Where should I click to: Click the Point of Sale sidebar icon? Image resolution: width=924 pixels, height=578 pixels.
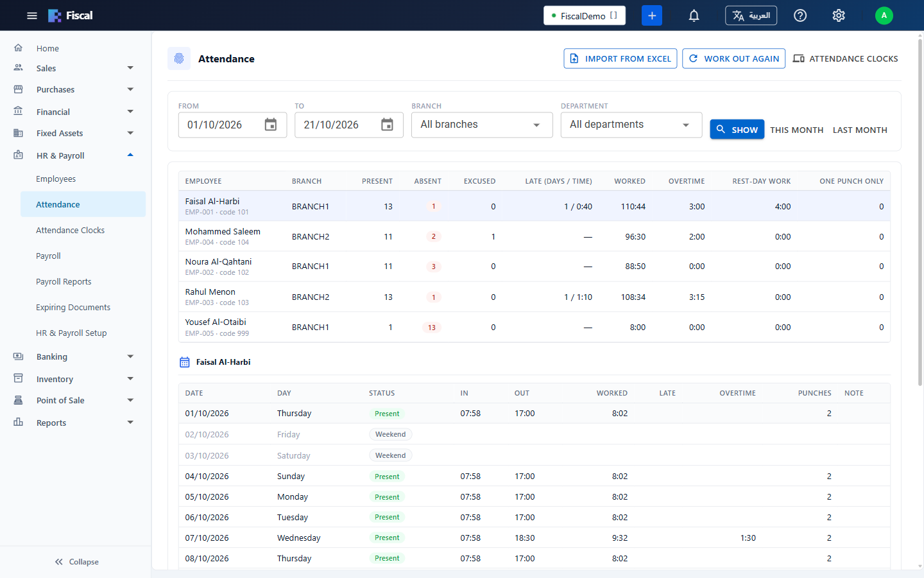click(19, 400)
